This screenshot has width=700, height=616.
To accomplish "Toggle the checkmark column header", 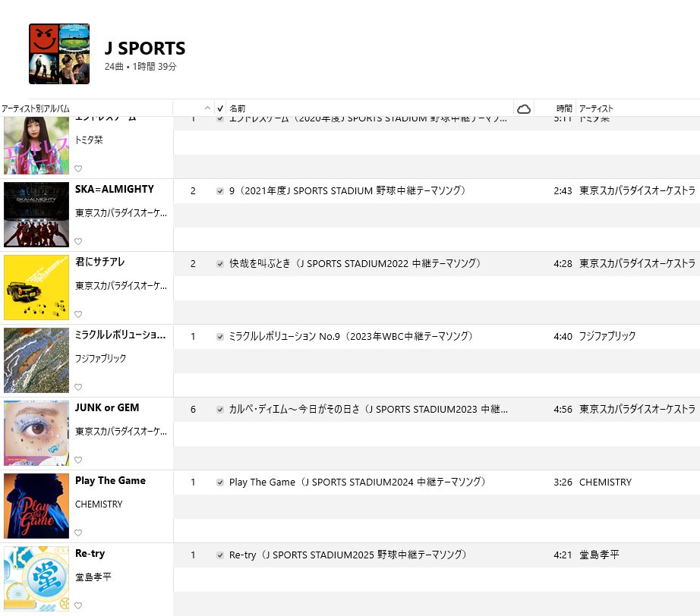I will tap(220, 108).
